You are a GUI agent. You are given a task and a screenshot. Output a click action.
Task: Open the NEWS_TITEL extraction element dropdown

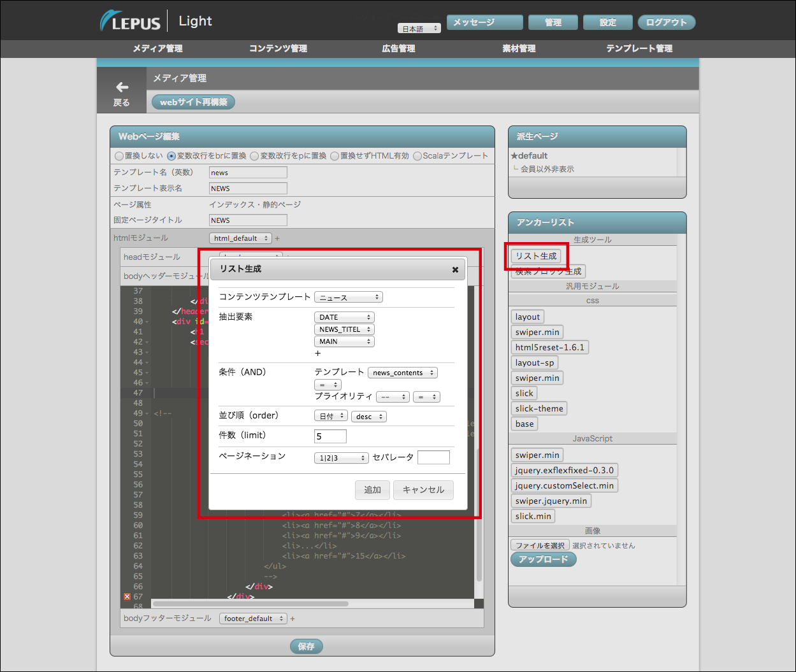pos(344,329)
